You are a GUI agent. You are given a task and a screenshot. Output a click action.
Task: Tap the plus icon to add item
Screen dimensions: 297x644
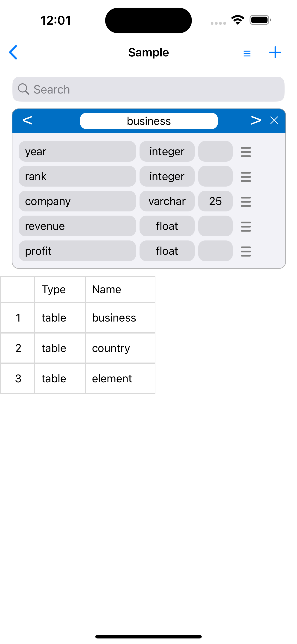[275, 52]
